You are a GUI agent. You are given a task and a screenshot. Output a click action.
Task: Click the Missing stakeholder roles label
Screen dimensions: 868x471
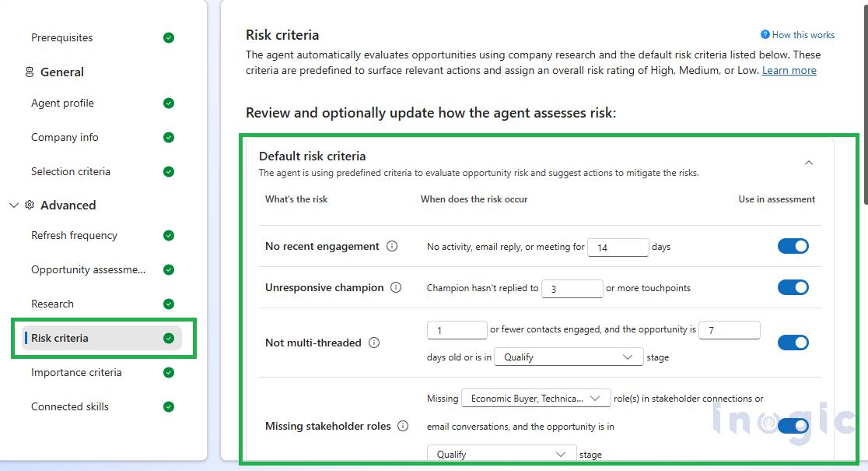coord(327,426)
